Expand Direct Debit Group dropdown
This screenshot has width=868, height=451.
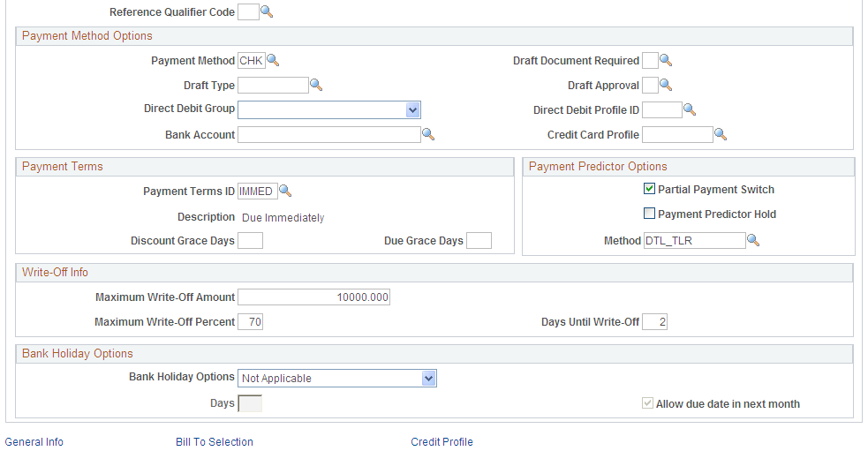(412, 109)
